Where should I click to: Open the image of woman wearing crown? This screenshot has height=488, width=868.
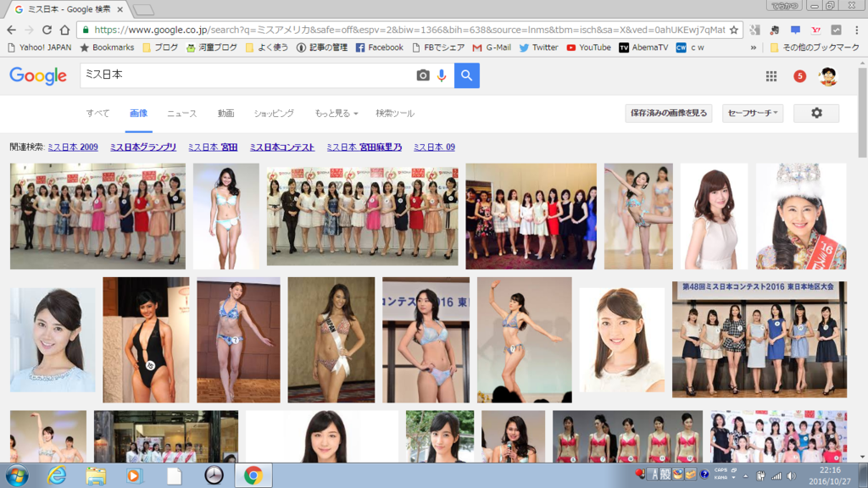801,216
